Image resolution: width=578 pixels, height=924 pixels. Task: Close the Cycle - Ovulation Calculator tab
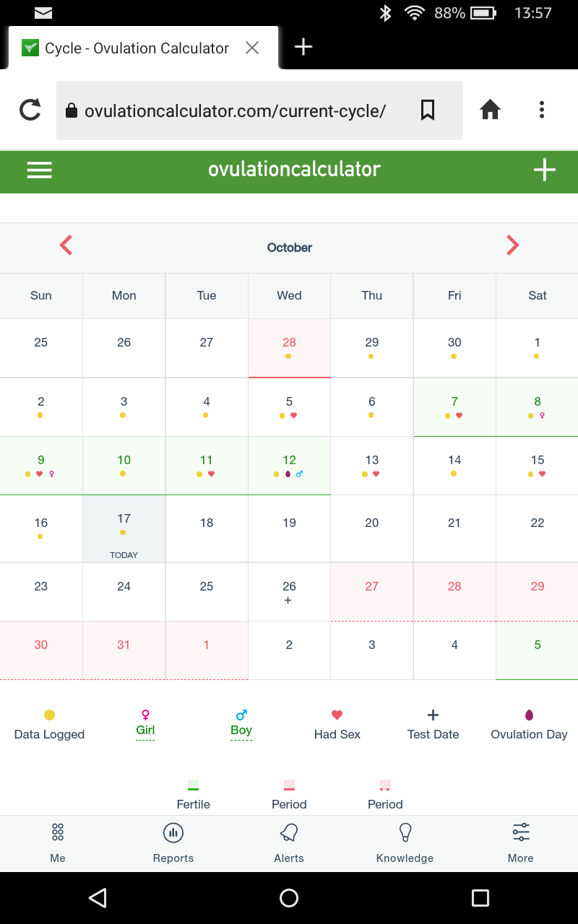pyautogui.click(x=252, y=48)
